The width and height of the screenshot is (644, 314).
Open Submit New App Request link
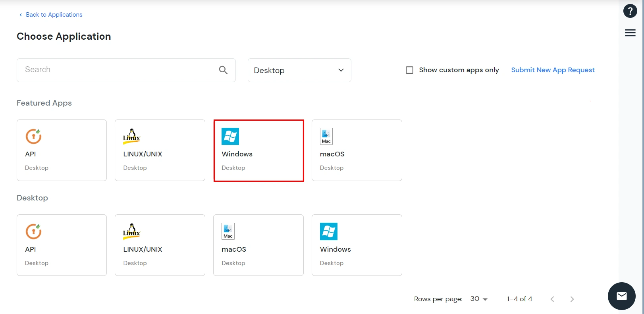tap(553, 70)
